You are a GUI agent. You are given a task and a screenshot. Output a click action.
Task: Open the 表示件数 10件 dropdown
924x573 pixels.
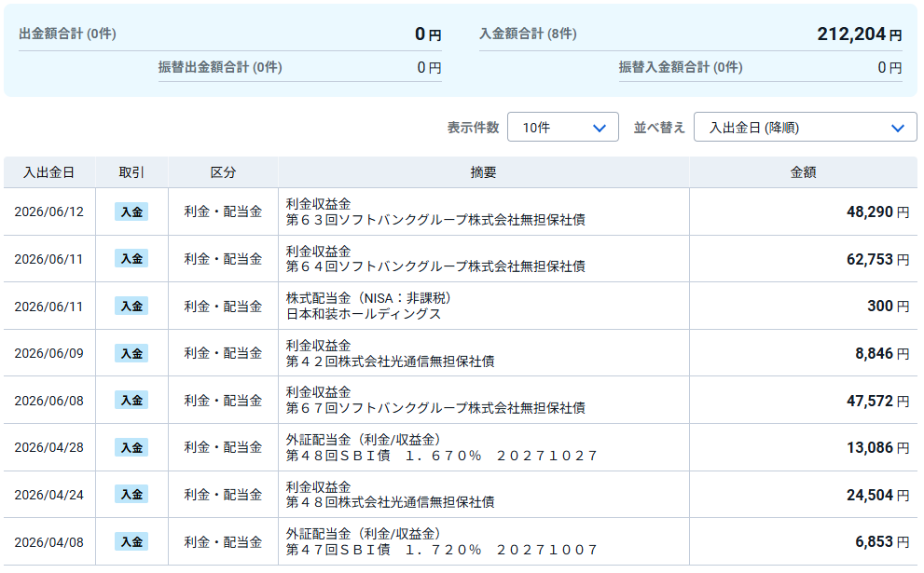coord(563,128)
